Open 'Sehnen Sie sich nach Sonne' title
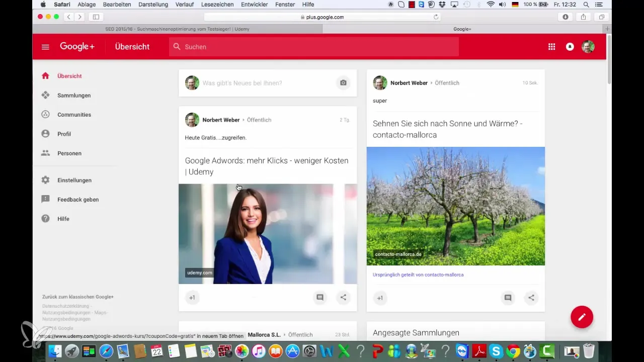 tap(447, 129)
